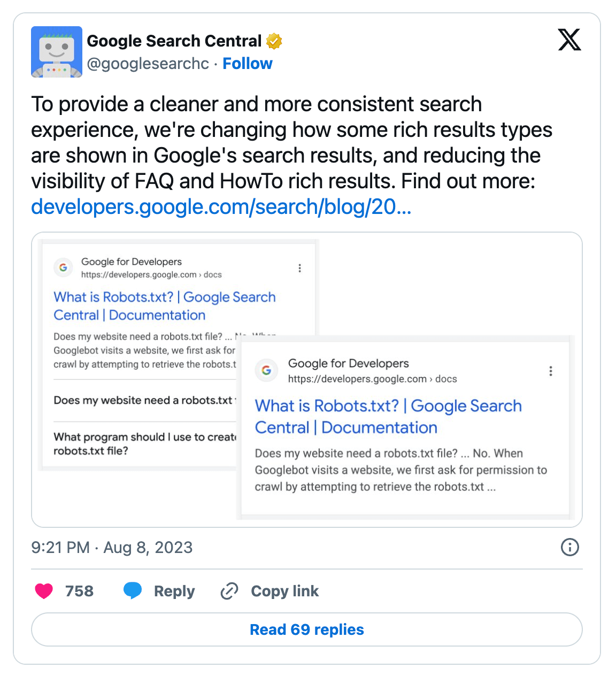Open the tweet info circle icon
Screen dimensions: 616x676
569,547
